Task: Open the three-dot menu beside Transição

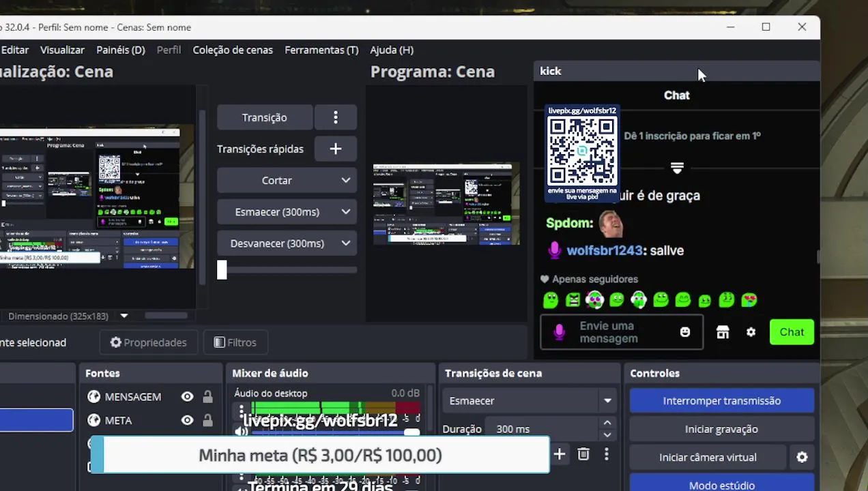Action: [335, 117]
